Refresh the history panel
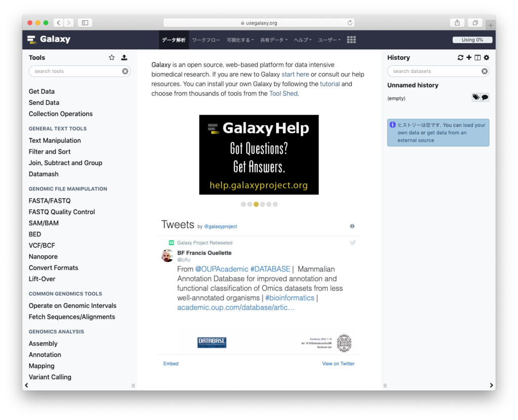Viewport: 518px width, 420px height. (x=460, y=57)
